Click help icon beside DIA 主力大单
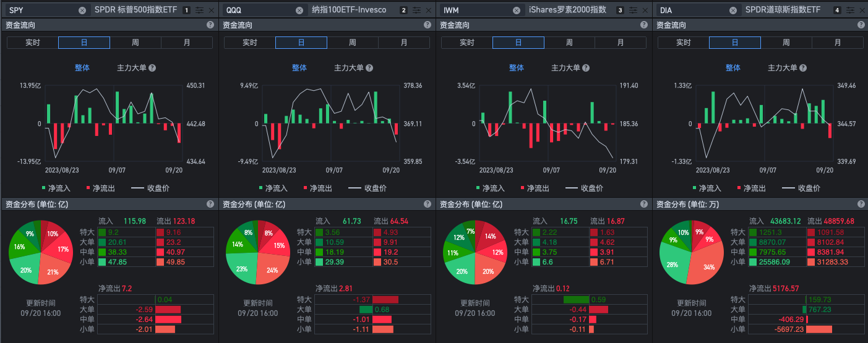The width and height of the screenshot is (868, 343). [803, 68]
